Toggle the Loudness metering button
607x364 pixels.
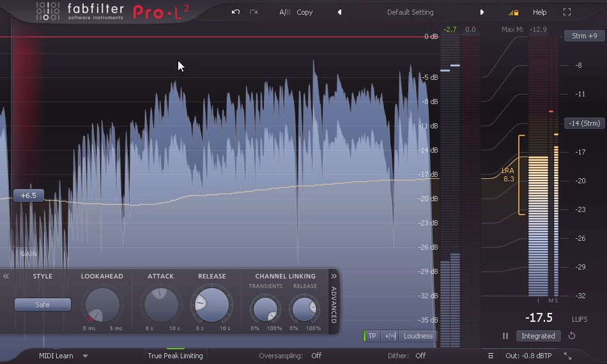click(418, 336)
